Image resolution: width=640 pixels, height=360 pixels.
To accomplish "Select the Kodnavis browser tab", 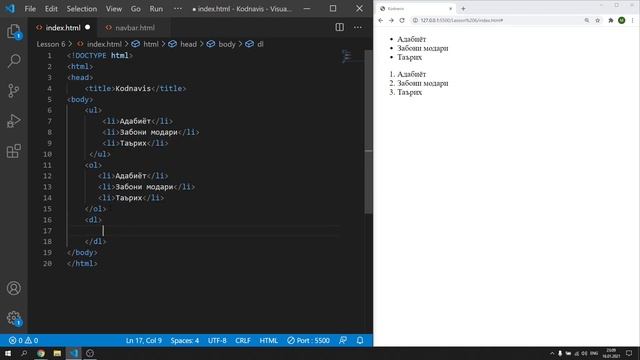I will pos(416,9).
